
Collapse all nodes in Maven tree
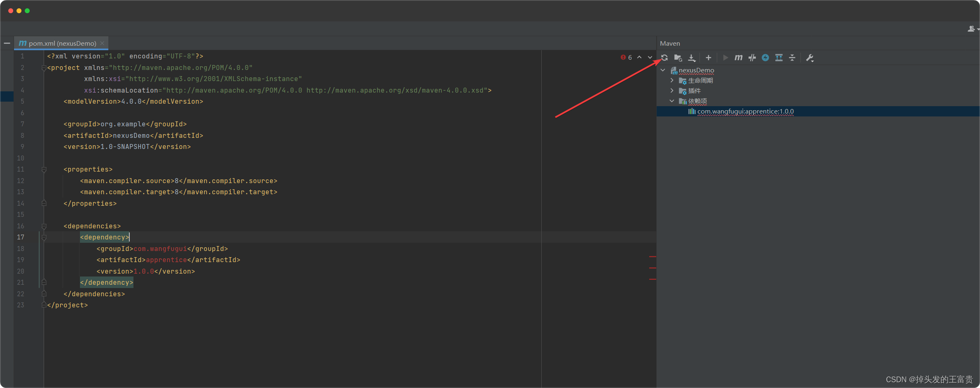(792, 58)
